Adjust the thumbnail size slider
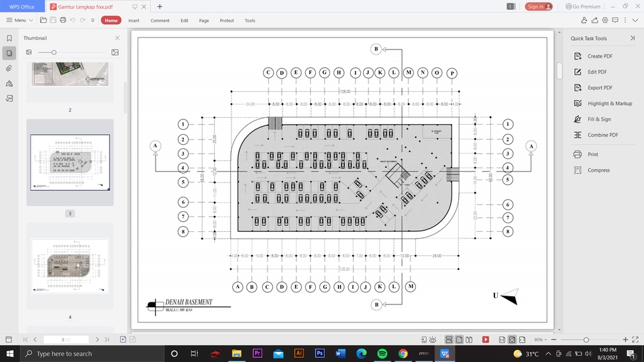644x362 pixels. coord(54,52)
